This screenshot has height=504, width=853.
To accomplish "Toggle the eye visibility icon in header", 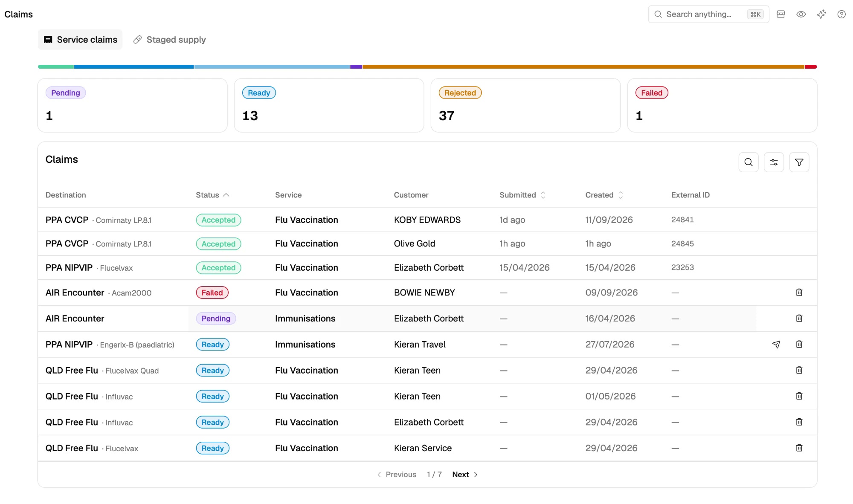I will coord(801,14).
